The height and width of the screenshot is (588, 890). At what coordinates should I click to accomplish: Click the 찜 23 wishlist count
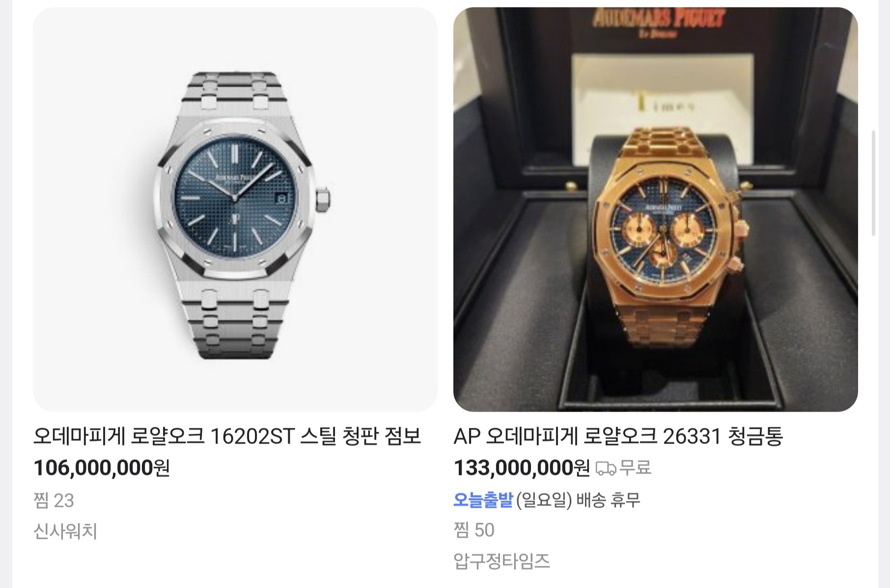click(54, 501)
